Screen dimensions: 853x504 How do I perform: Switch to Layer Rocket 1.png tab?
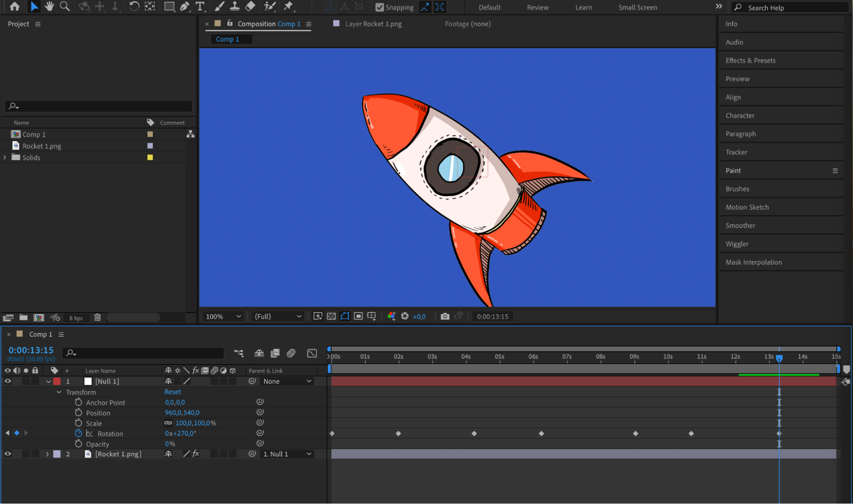pos(373,24)
